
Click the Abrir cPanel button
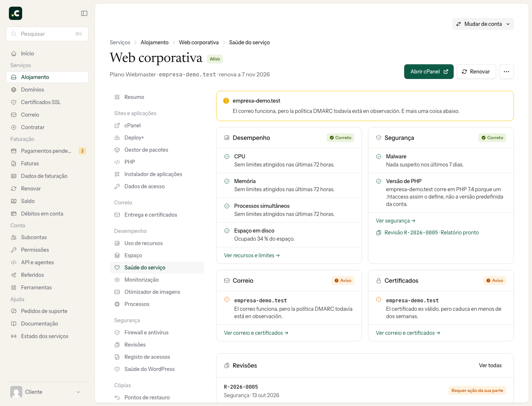(x=429, y=72)
